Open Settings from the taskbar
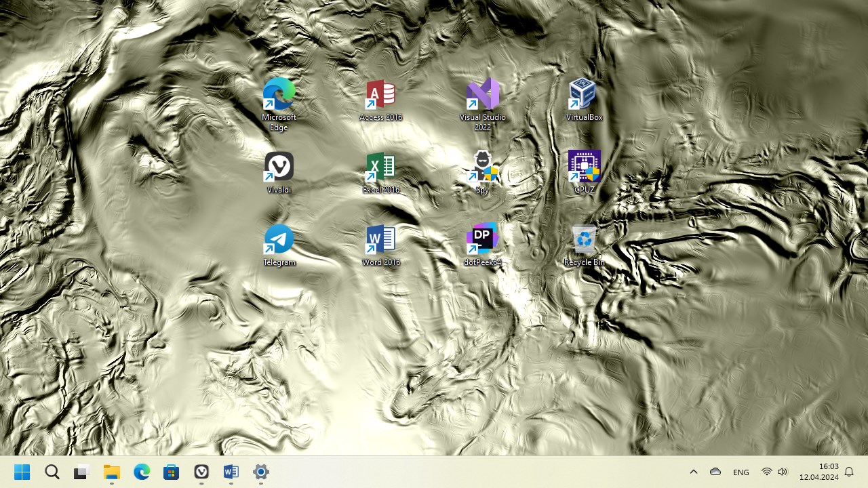Screen dimensions: 868x488 (261, 472)
